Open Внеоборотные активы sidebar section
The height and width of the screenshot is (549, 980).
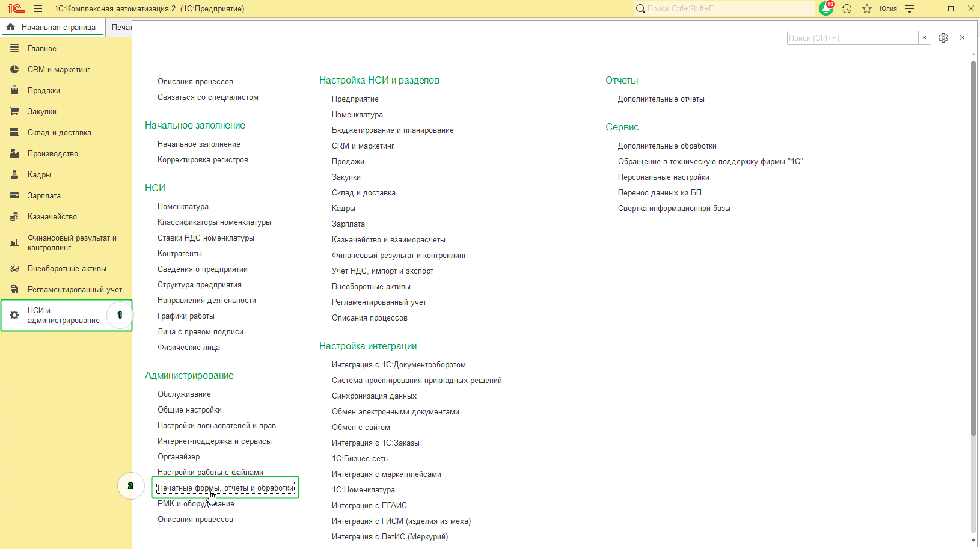pos(66,268)
